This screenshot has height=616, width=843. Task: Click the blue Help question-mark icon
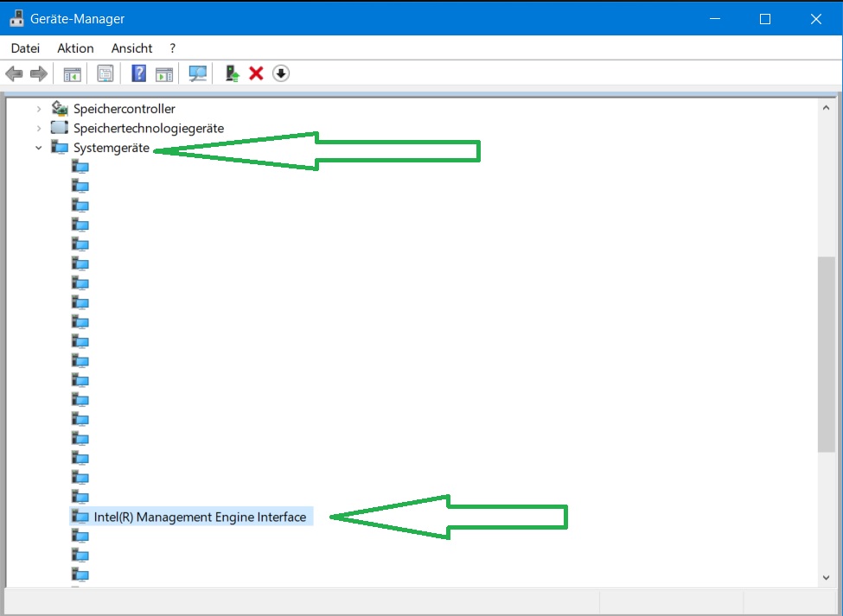pos(138,73)
